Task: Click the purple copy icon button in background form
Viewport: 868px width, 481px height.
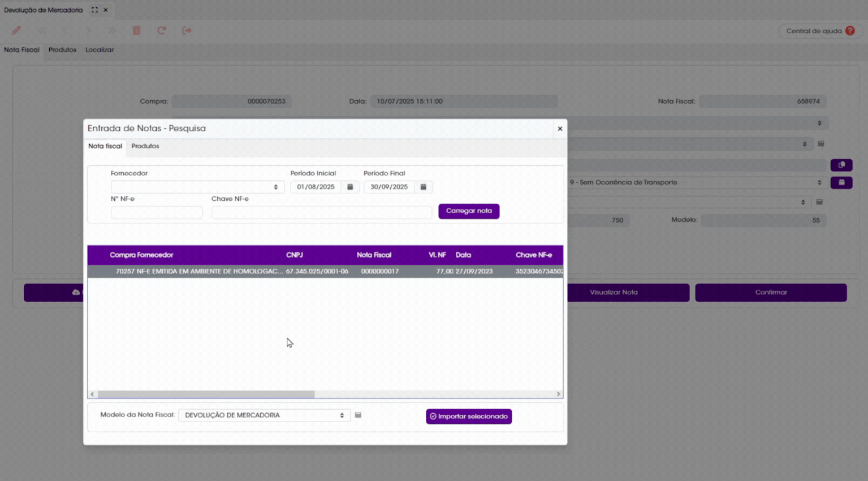Action: point(841,165)
